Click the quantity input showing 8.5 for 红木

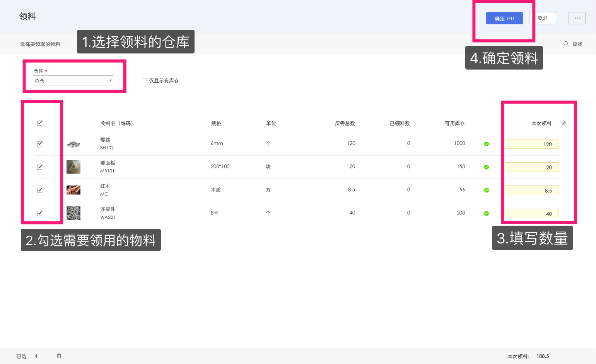531,190
